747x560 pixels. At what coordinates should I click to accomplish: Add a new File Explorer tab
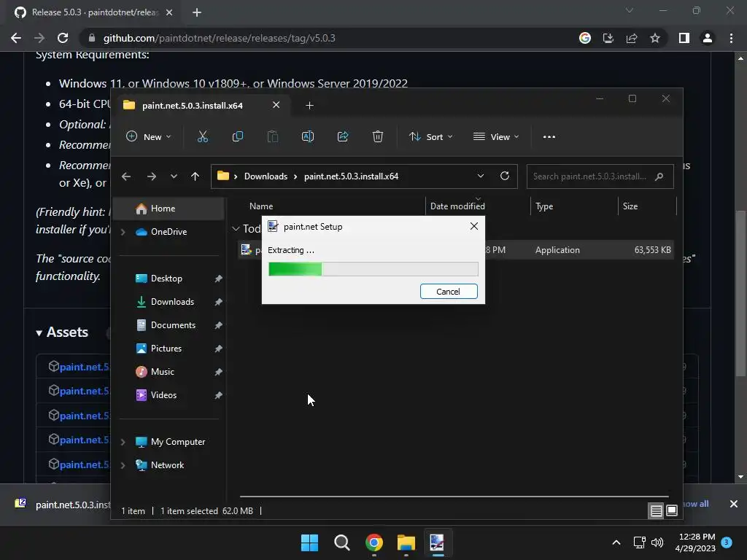[309, 105]
